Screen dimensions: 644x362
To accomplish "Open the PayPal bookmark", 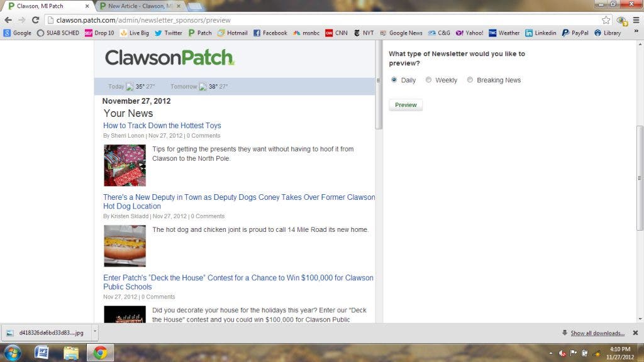I will click(575, 33).
